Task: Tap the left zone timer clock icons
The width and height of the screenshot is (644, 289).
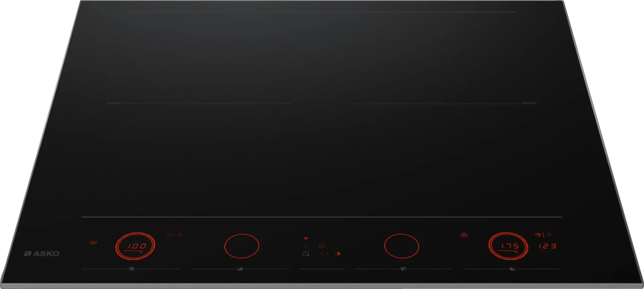Action: 174,235
